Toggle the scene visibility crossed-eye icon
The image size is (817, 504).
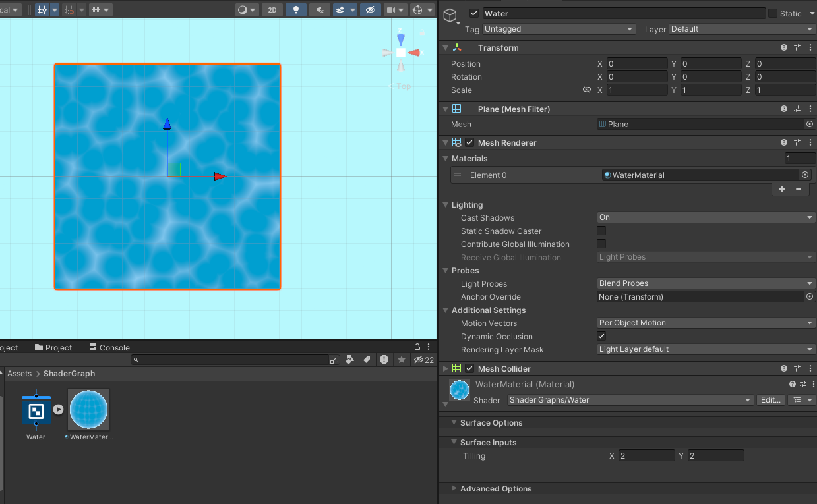click(370, 9)
